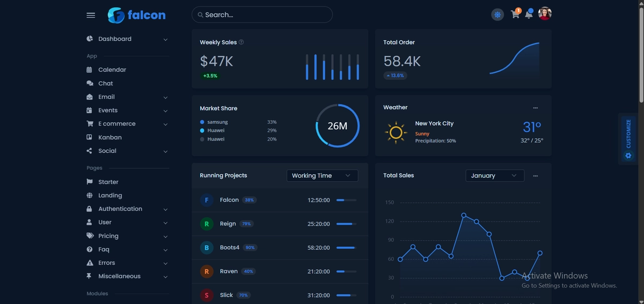Click the Email envelope sidebar icon
The width and height of the screenshot is (644, 304).
pos(90,97)
